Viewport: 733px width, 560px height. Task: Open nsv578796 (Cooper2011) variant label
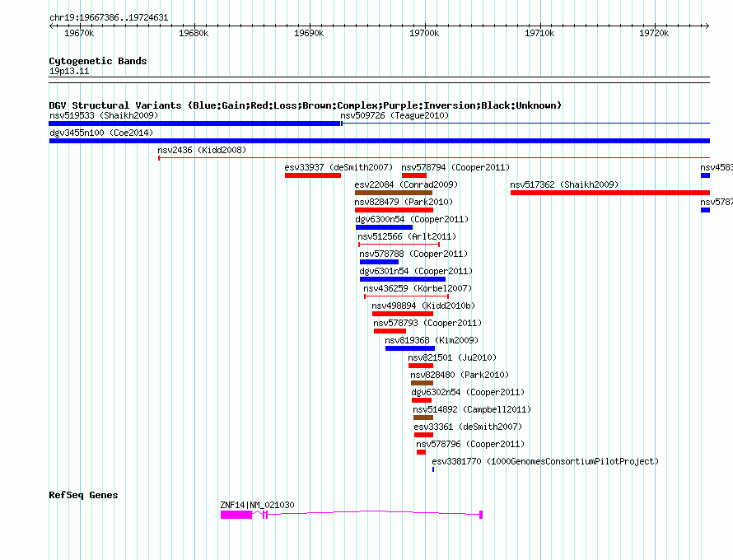470,444
